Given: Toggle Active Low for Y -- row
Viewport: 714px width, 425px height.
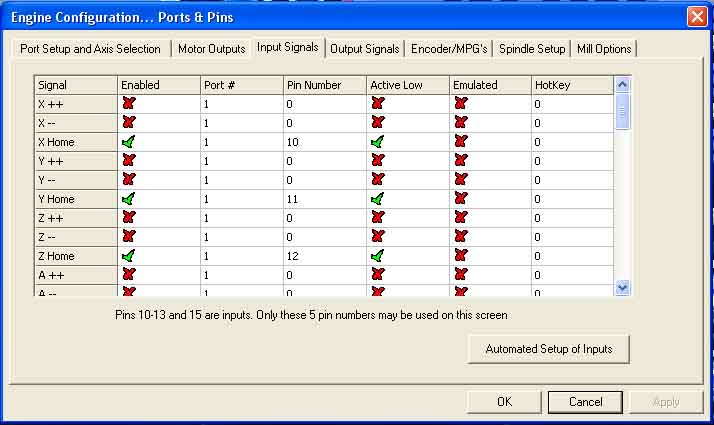Looking at the screenshot, I should point(378,179).
